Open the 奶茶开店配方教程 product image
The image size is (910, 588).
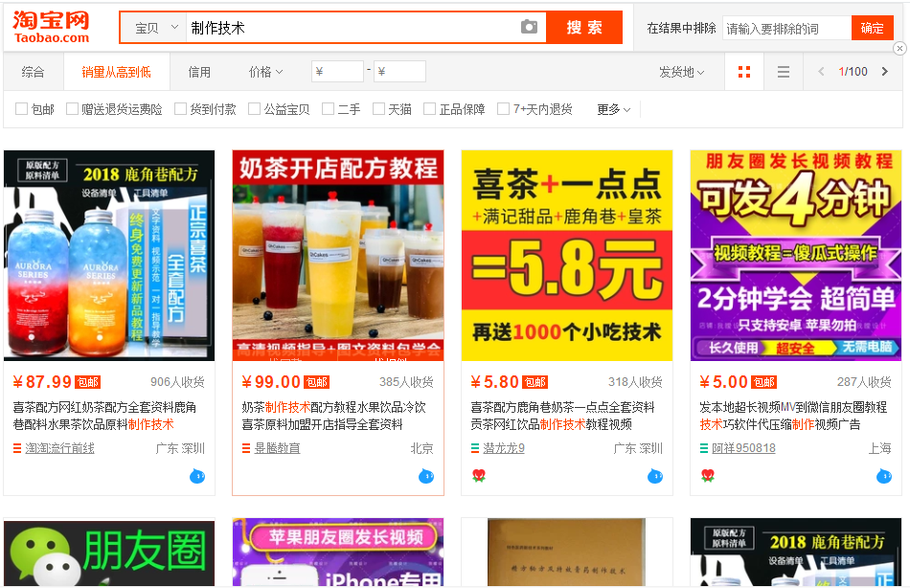coord(338,256)
